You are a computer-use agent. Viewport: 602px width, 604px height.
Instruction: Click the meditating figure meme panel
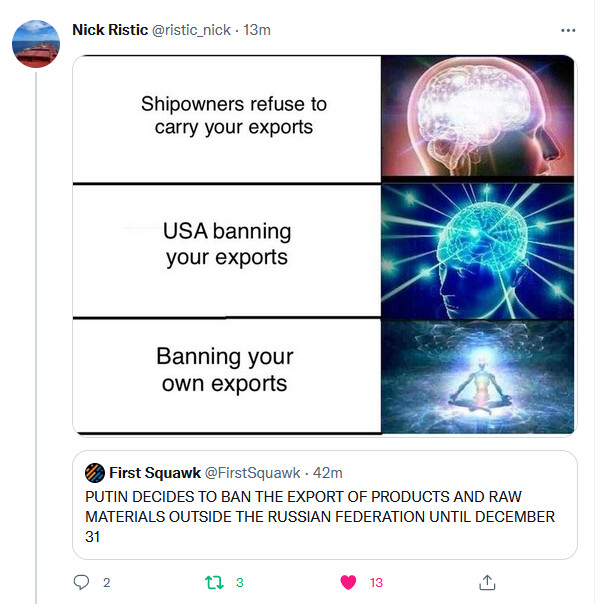click(x=478, y=377)
